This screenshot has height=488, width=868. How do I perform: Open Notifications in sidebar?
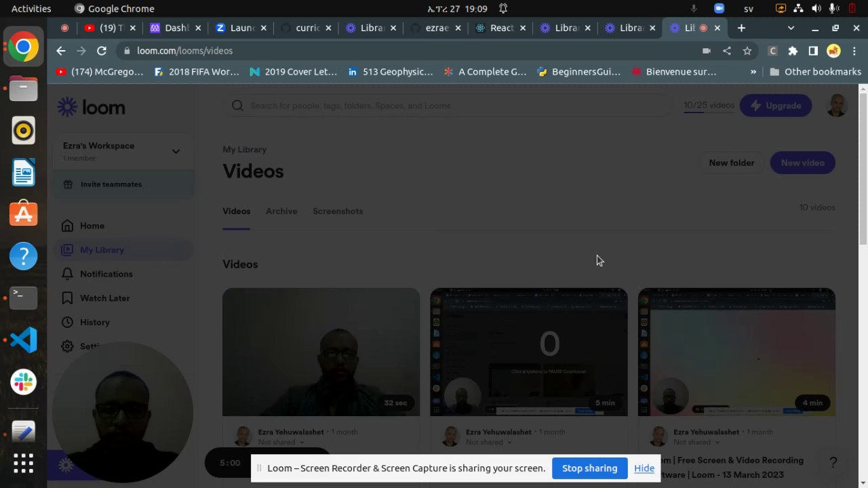(106, 274)
